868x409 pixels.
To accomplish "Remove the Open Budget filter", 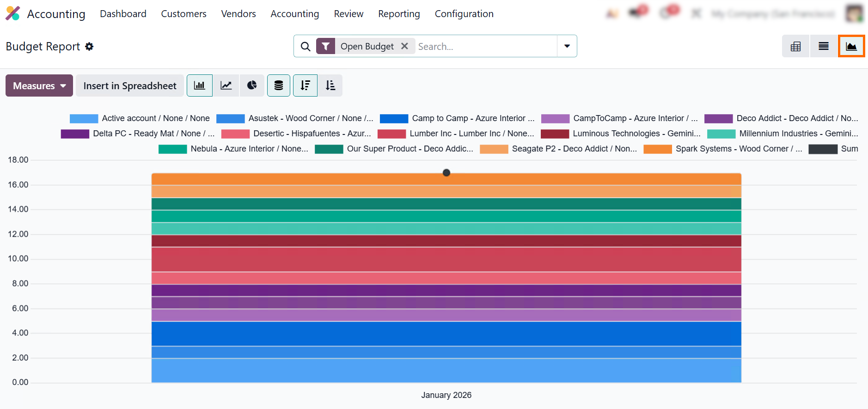I will click(x=404, y=46).
